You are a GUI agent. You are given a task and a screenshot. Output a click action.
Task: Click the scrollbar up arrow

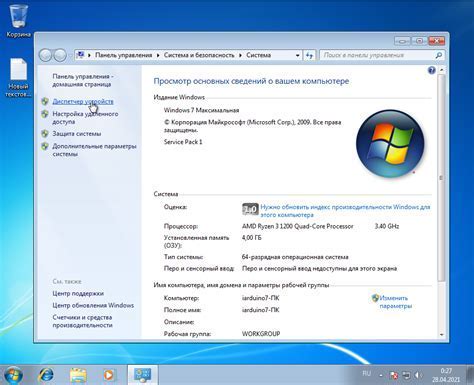(x=441, y=70)
